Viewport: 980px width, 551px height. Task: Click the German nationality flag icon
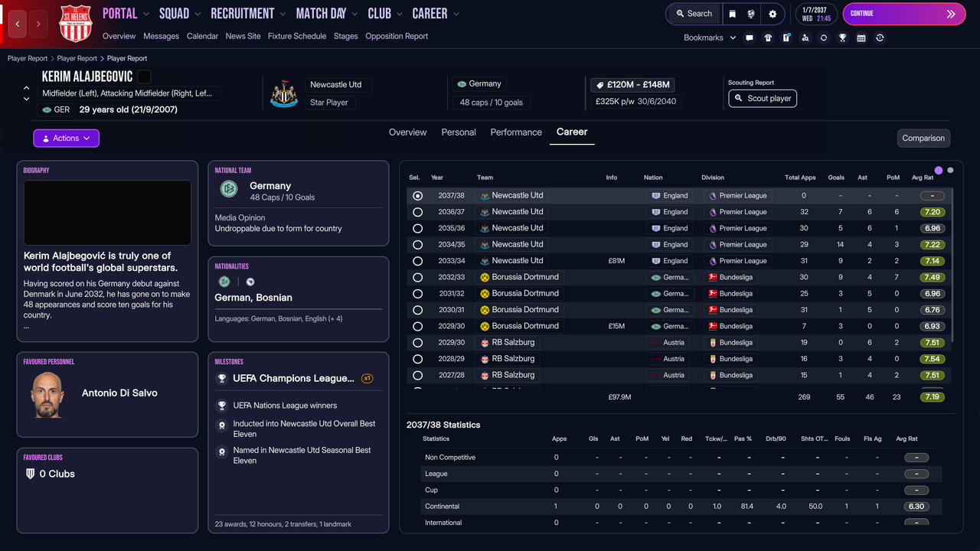tap(224, 282)
